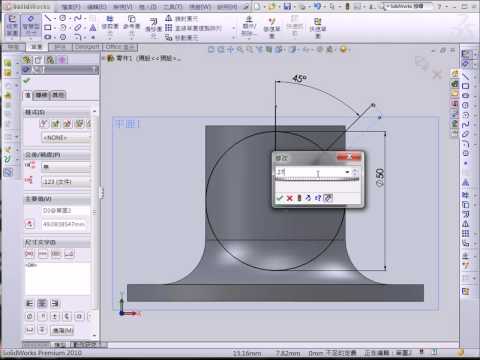Select the Smart Dimension tool
Viewport: 480px width, 360px height.
31,26
